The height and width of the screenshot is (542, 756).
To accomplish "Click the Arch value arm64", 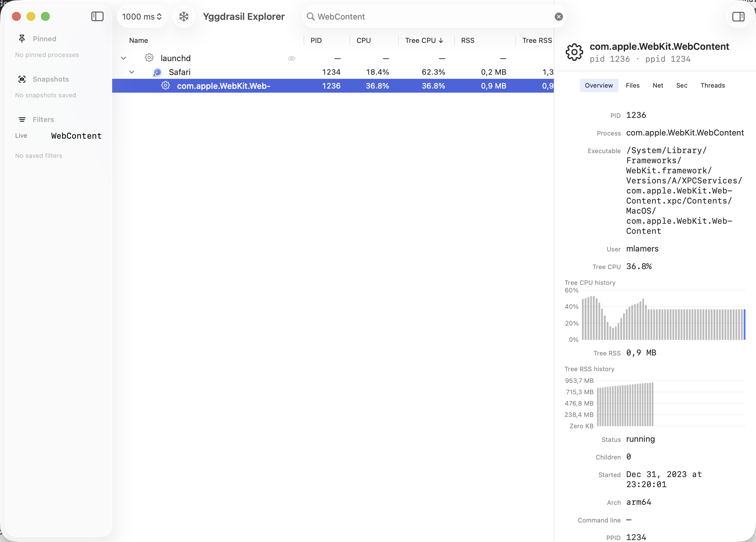I will [x=638, y=502].
